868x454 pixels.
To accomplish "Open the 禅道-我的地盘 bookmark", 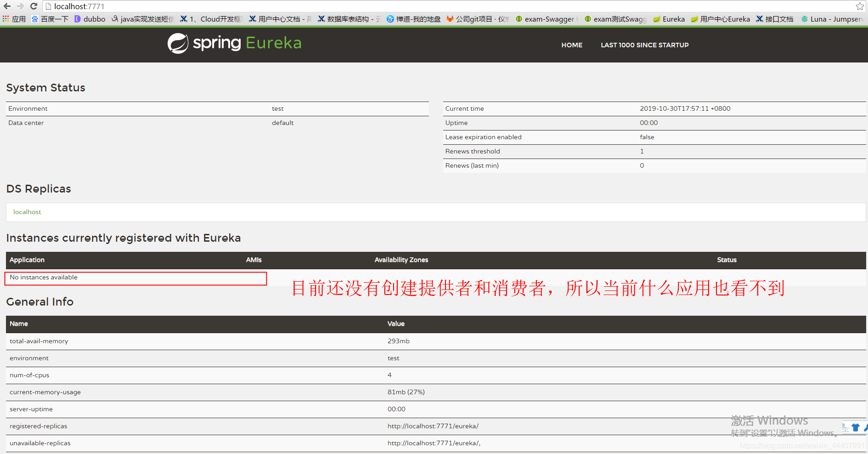I will [413, 19].
